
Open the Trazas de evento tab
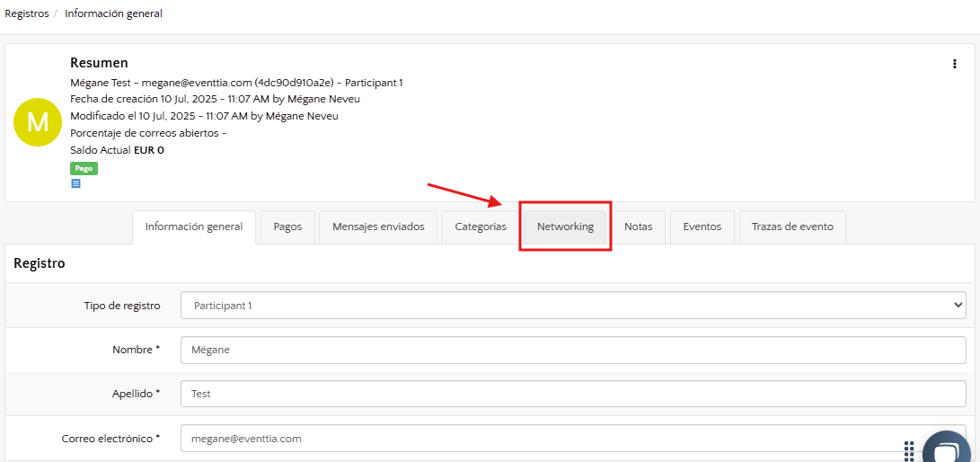792,227
